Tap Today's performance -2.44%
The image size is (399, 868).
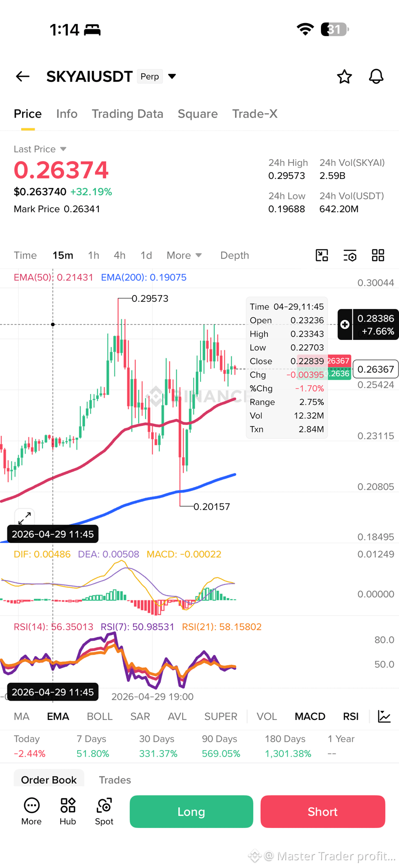click(29, 754)
